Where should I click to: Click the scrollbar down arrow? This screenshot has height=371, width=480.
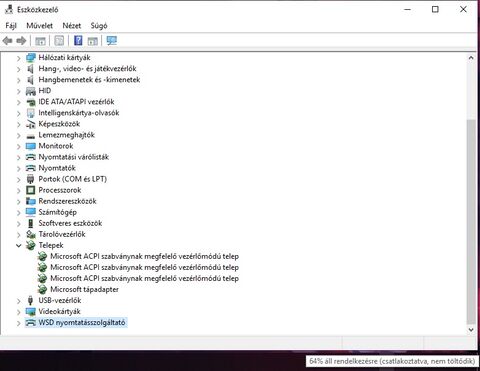471,330
